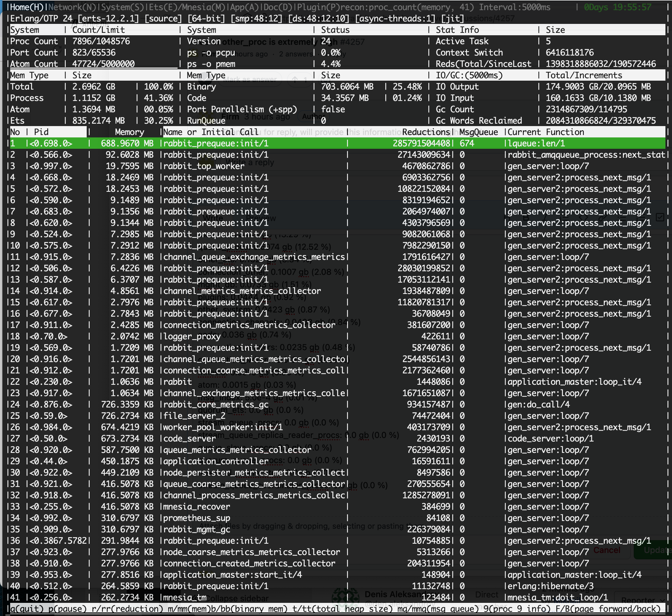Click Name or Initial Call header
This screenshot has width=672, height=616.
click(211, 132)
